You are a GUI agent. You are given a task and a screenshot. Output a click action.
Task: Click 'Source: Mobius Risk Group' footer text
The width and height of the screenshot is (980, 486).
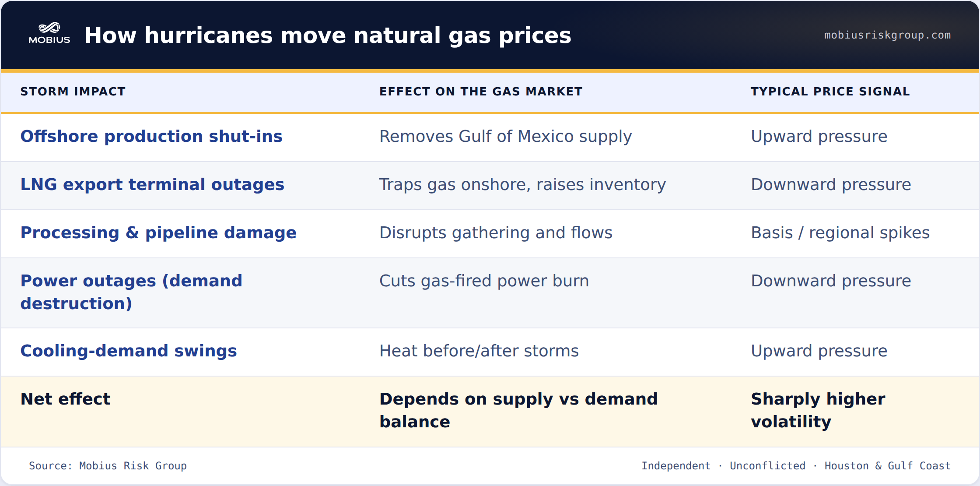click(108, 466)
